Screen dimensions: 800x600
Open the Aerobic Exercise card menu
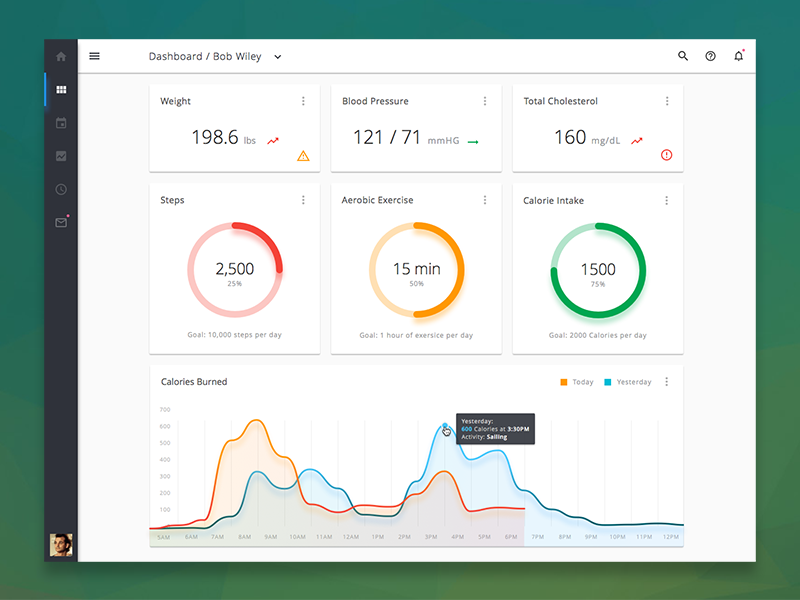click(485, 200)
